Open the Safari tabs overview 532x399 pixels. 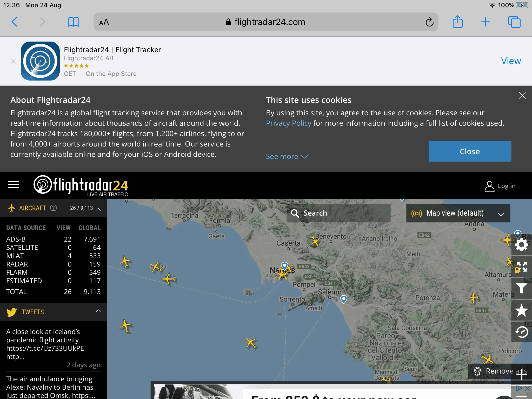(x=514, y=22)
